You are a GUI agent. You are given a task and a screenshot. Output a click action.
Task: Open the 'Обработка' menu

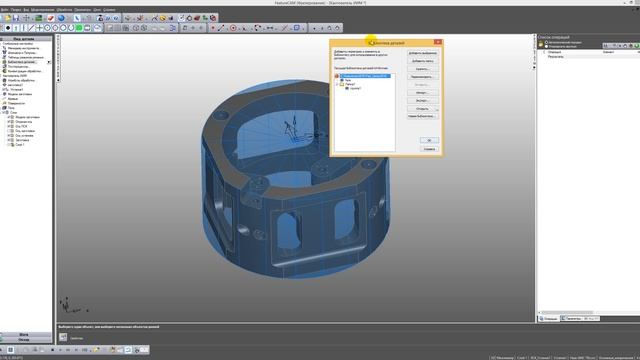click(x=64, y=9)
